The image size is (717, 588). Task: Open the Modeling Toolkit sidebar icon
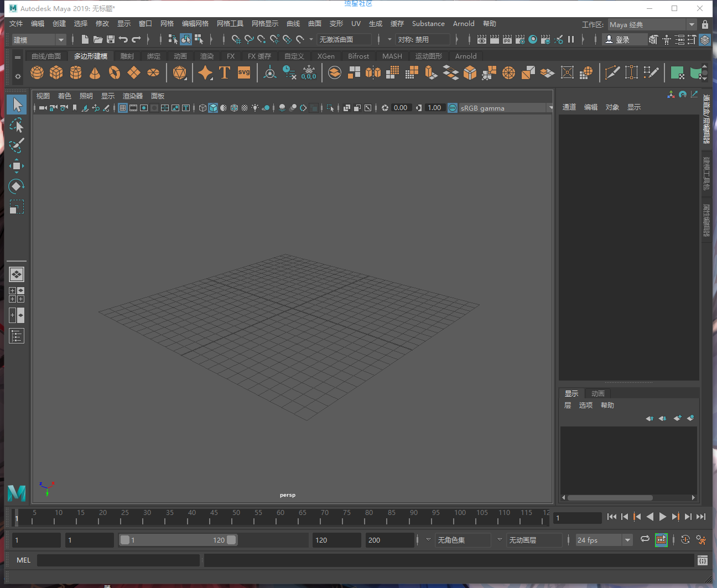click(654, 39)
